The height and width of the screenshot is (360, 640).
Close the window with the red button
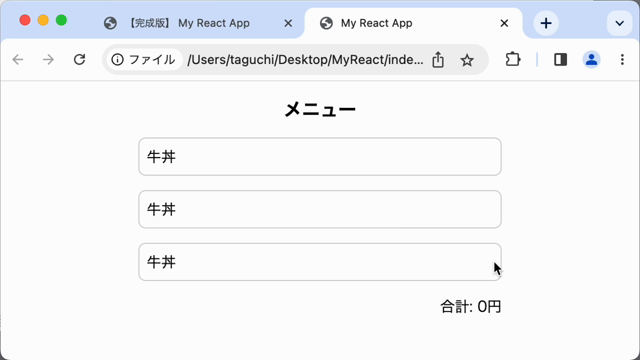pyautogui.click(x=25, y=20)
